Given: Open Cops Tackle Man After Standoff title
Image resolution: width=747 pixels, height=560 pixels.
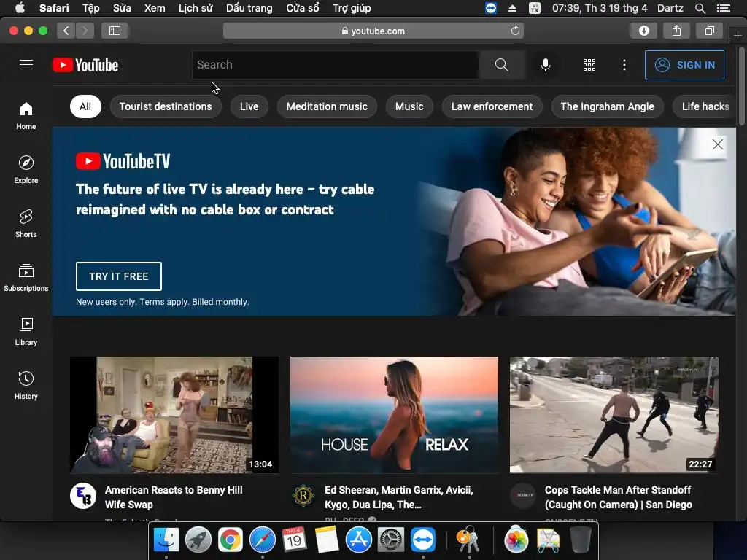Looking at the screenshot, I should [619, 497].
